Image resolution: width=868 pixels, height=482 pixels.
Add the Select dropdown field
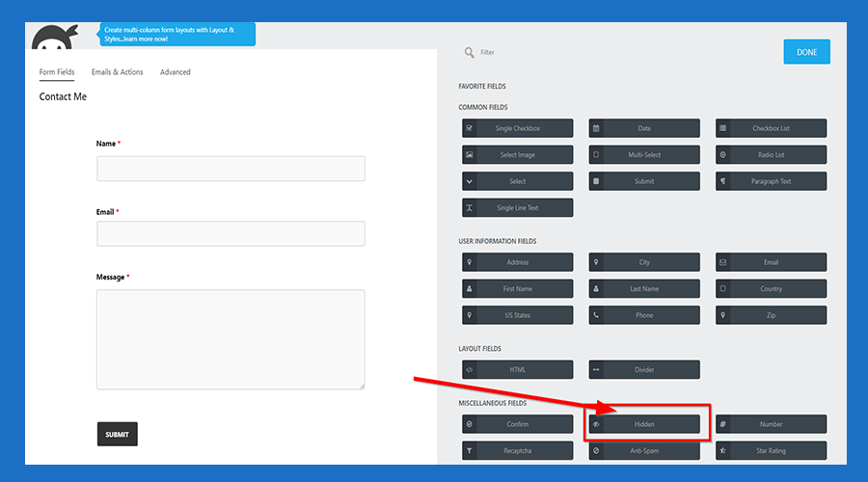517,181
